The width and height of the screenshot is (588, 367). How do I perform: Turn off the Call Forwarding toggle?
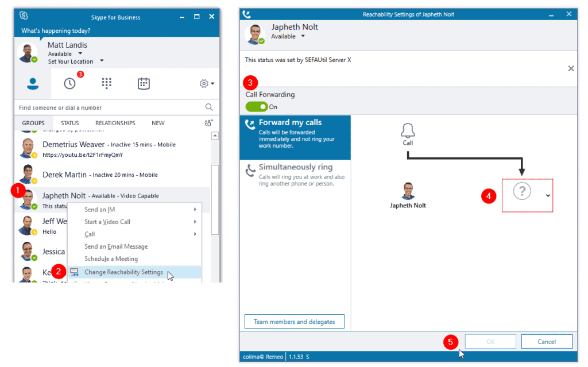[256, 107]
